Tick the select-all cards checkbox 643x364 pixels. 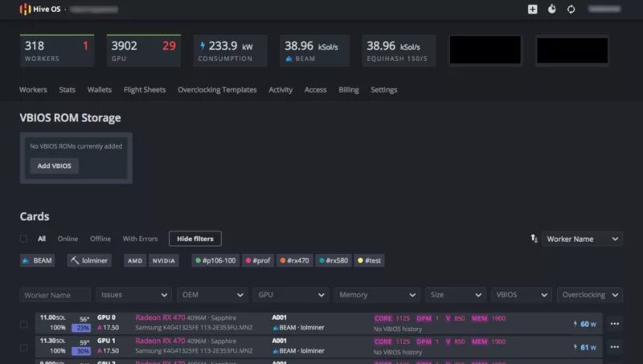[24, 239]
